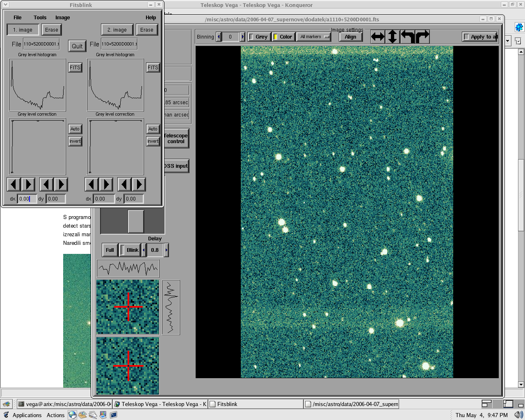Viewport: 525px width, 420px height.
Task: Click the dx field for image 1
Action: click(x=27, y=199)
